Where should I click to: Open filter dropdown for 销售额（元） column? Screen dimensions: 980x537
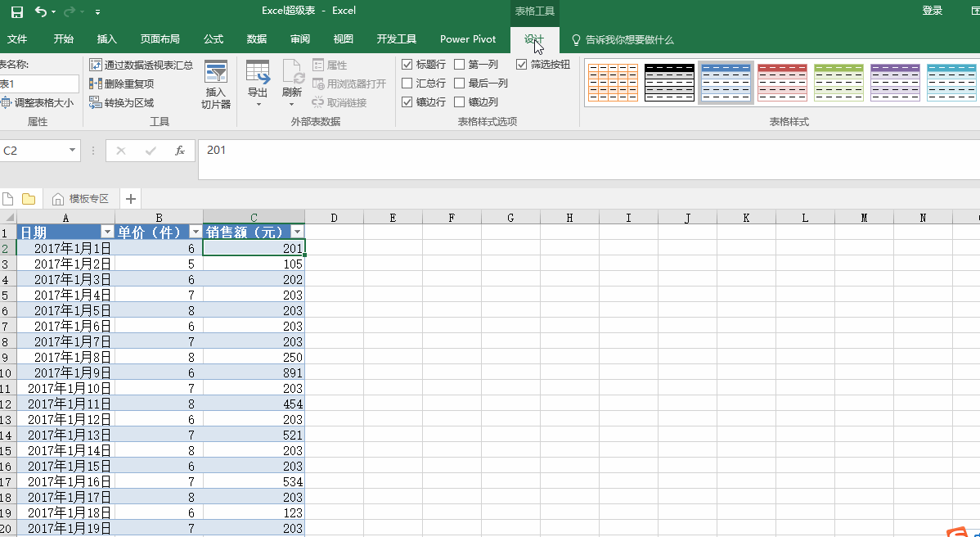298,232
